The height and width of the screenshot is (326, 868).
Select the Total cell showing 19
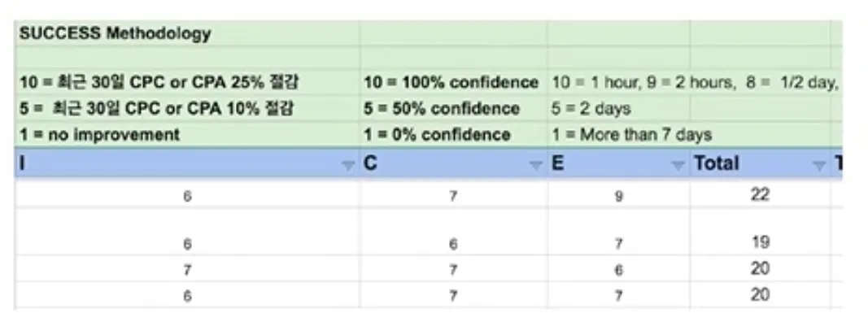click(760, 242)
